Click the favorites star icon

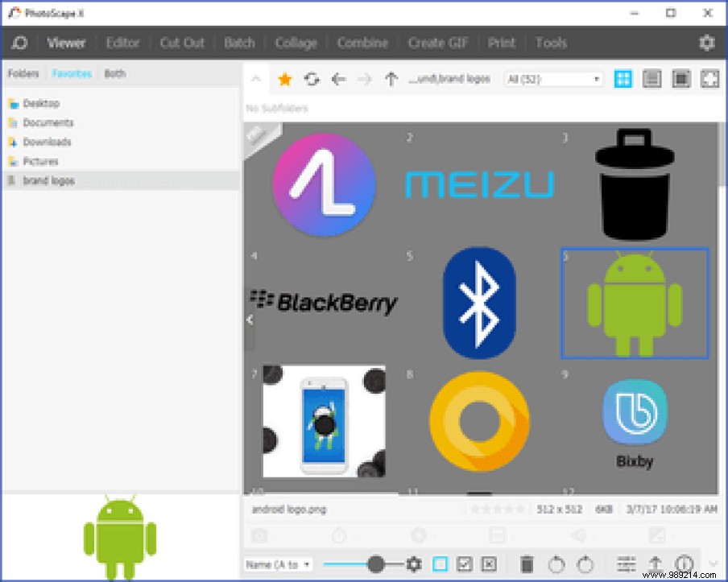[284, 79]
